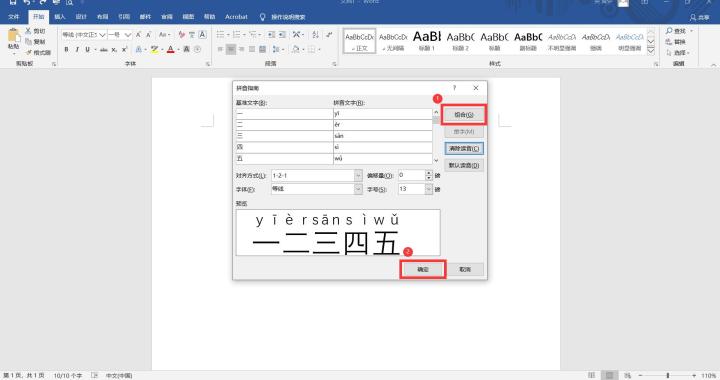Click the 组合 group button

464,115
